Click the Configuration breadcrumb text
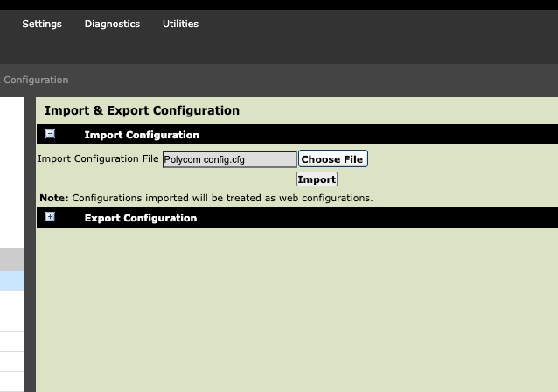The width and height of the screenshot is (558, 392). coord(36,80)
